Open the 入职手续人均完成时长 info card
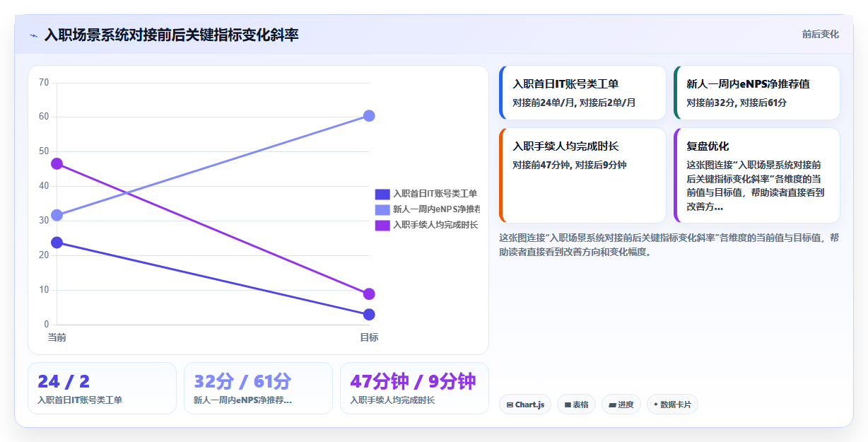Screen dimensions: 868x442 coord(582,175)
